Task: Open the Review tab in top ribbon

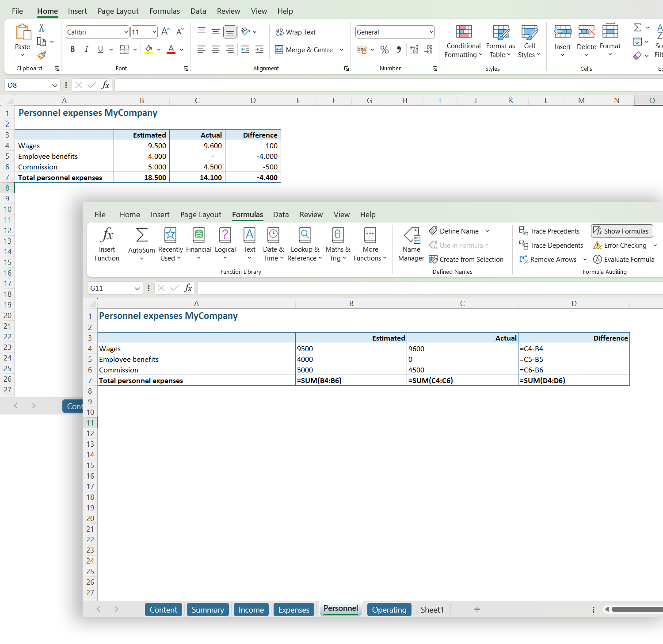Action: coord(229,11)
